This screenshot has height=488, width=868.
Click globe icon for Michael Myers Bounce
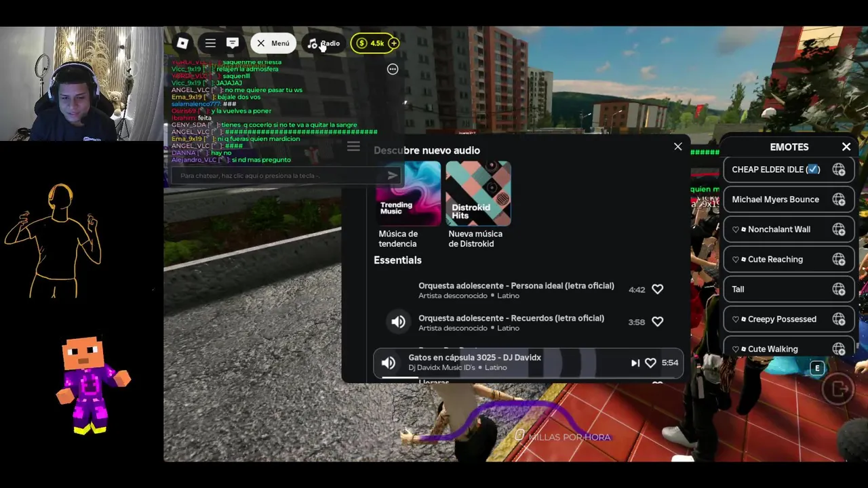(x=839, y=199)
